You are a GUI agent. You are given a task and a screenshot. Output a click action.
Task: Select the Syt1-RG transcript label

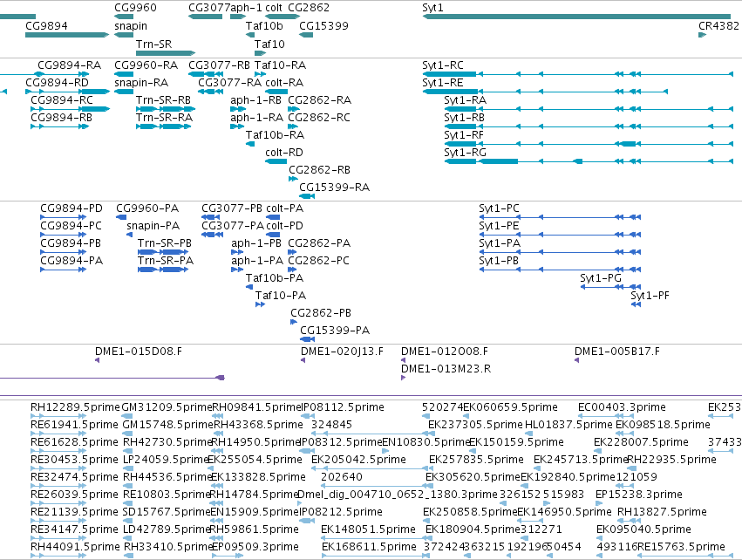(466, 152)
